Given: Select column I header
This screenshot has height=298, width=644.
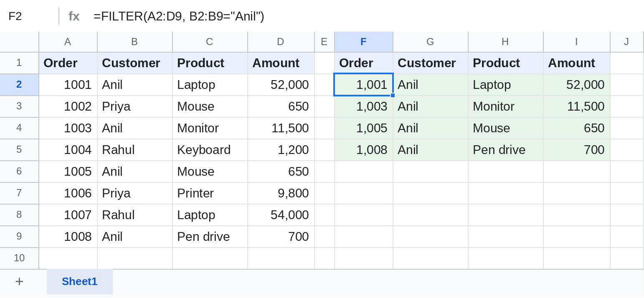Looking at the screenshot, I should tap(577, 42).
